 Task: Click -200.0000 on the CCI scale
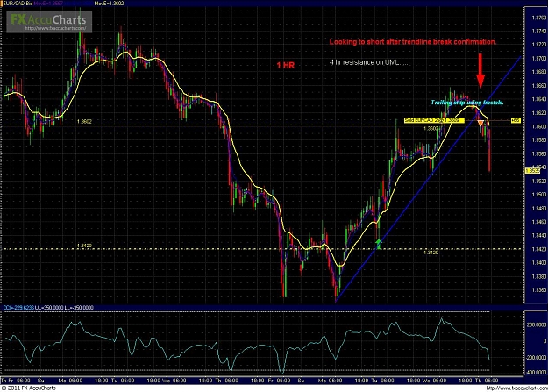pos(536,358)
